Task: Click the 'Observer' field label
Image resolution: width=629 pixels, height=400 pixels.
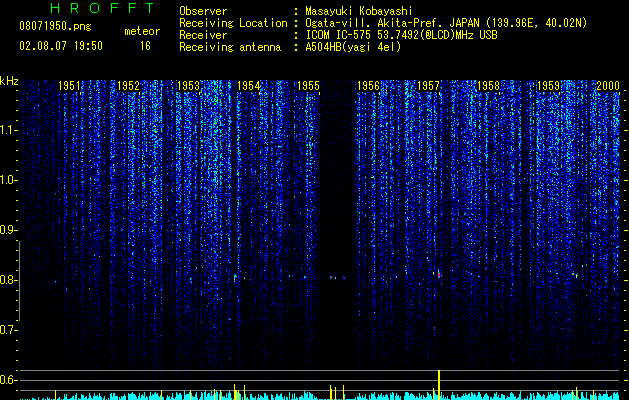Action: (x=203, y=11)
